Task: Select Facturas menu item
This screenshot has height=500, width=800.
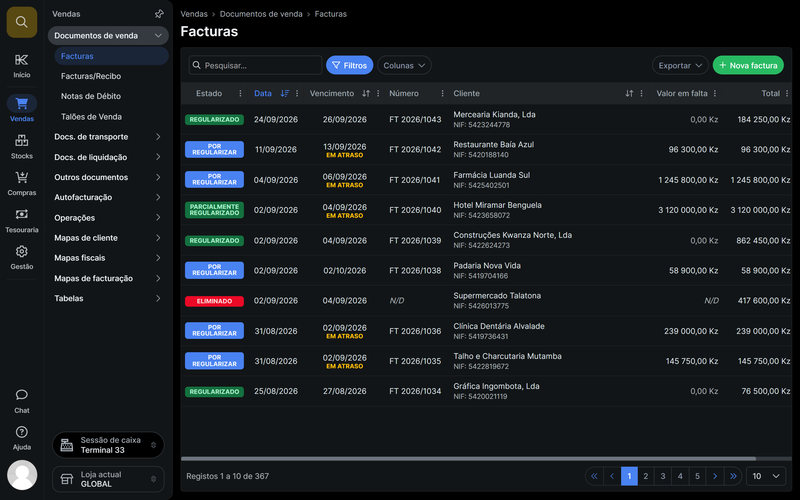Action: point(111,56)
